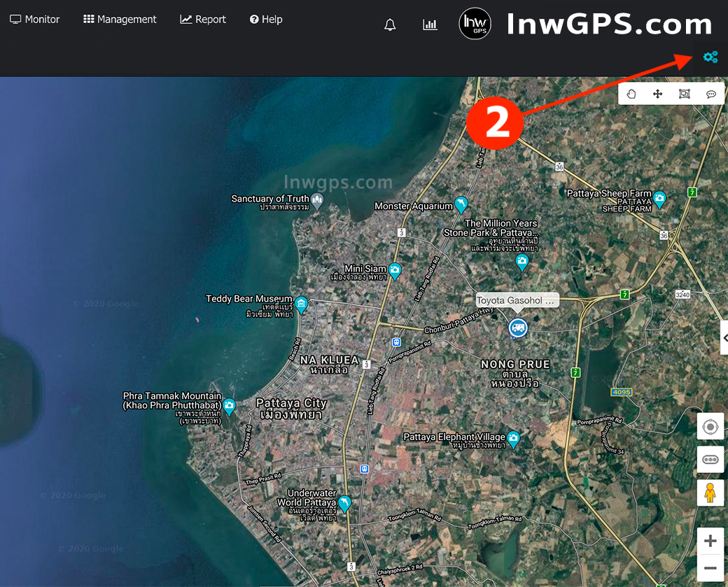Click the blue vehicle marker on map
The width and height of the screenshot is (728, 587).
point(517,327)
